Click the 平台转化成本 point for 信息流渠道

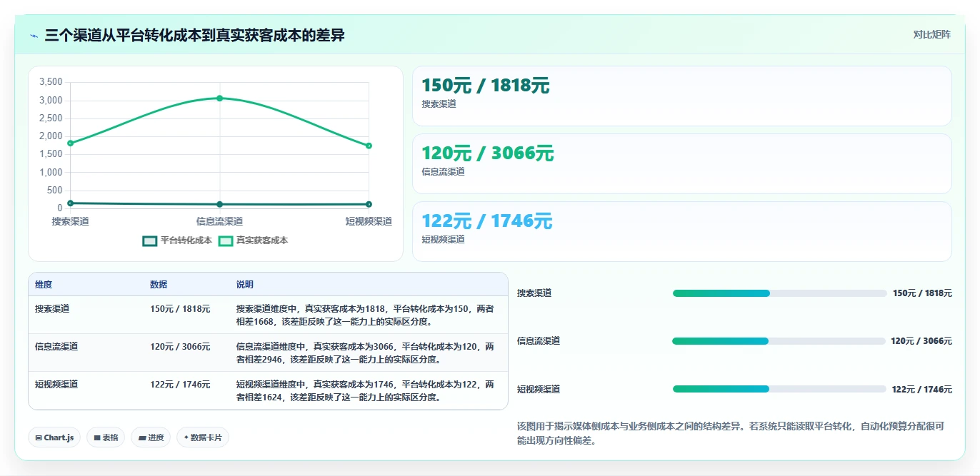tap(220, 205)
